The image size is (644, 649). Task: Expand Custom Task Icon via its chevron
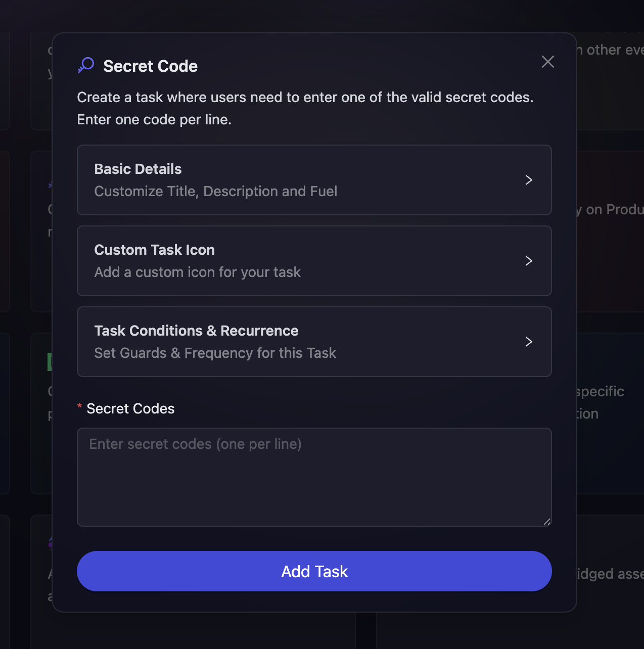(x=528, y=261)
